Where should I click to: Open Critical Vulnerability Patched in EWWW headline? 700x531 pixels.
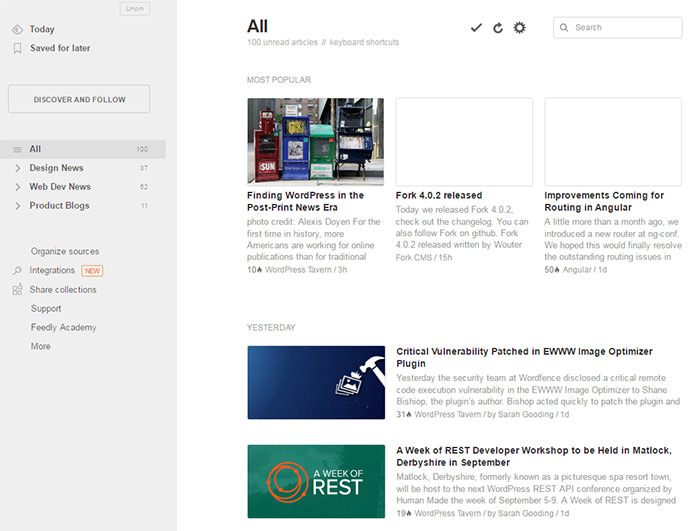525,357
